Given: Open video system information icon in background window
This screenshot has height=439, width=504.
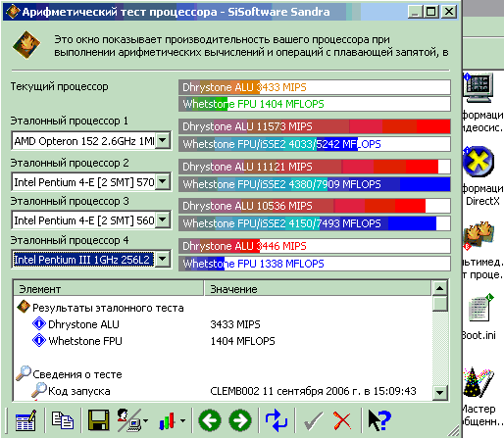Looking at the screenshot, I should pos(479,88).
